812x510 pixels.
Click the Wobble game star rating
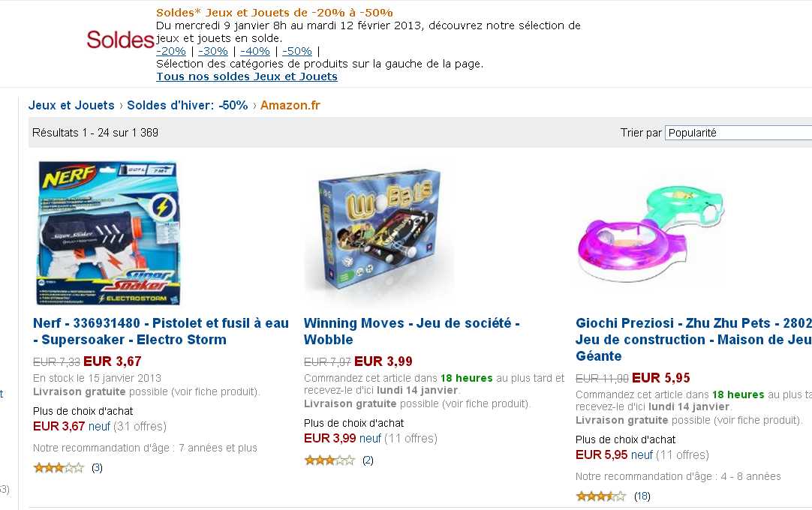coord(329,460)
